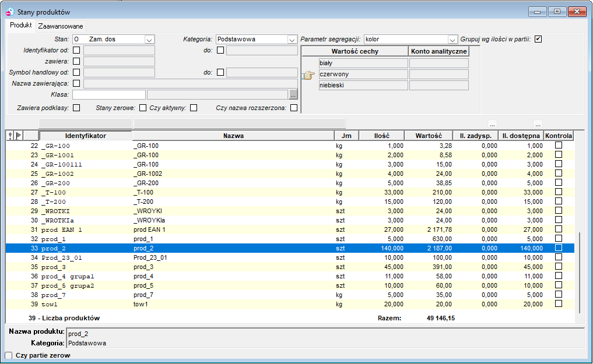Select the prod EAN 1 table row

point(290,229)
